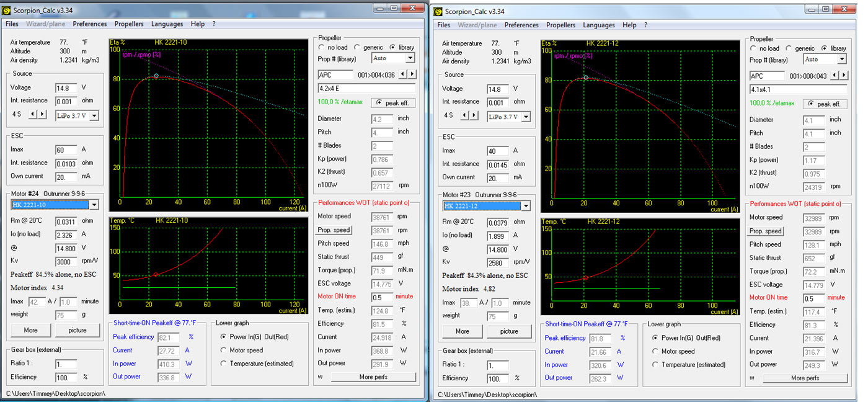Image resolution: width=868 pixels, height=402 pixels.
Task: Open LiPo 3.7 V dropdown, HK 2221-12 window
Action: click(x=525, y=117)
